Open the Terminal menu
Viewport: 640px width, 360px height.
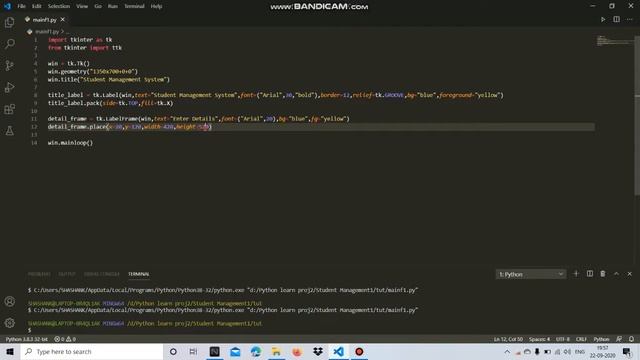pos(134,6)
